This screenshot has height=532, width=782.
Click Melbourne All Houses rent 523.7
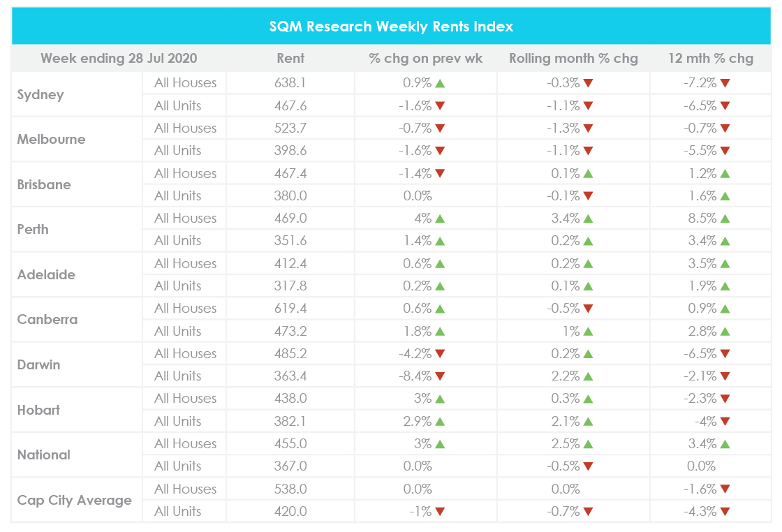tap(290, 128)
